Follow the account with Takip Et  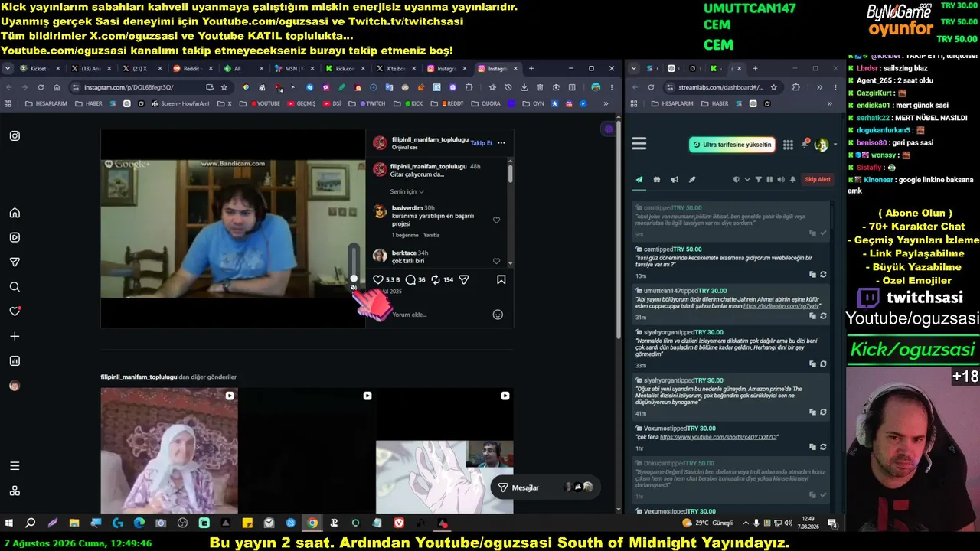482,143
